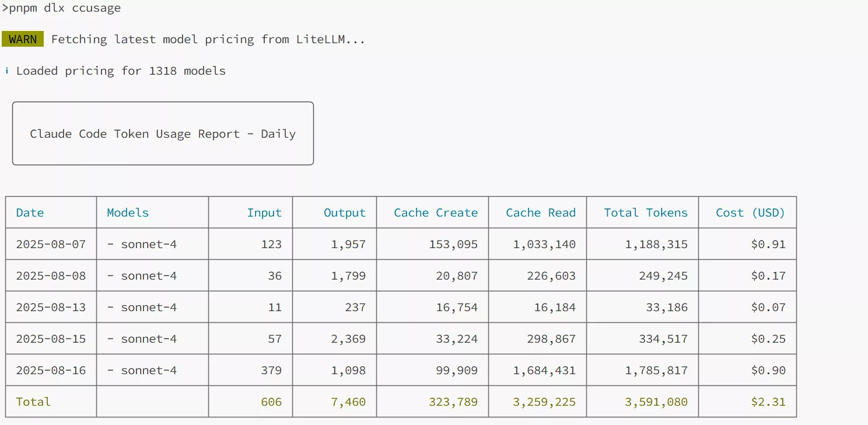
Task: Click the Total Tokens column header
Action: pos(645,213)
